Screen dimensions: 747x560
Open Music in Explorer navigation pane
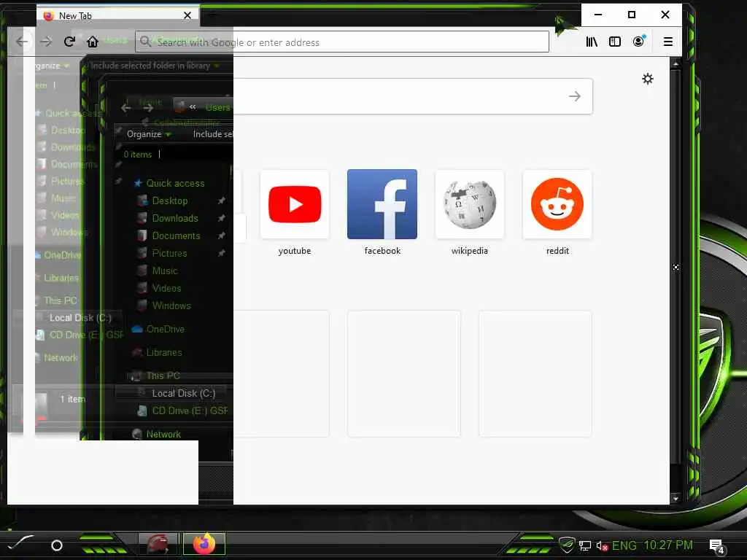[x=164, y=271]
